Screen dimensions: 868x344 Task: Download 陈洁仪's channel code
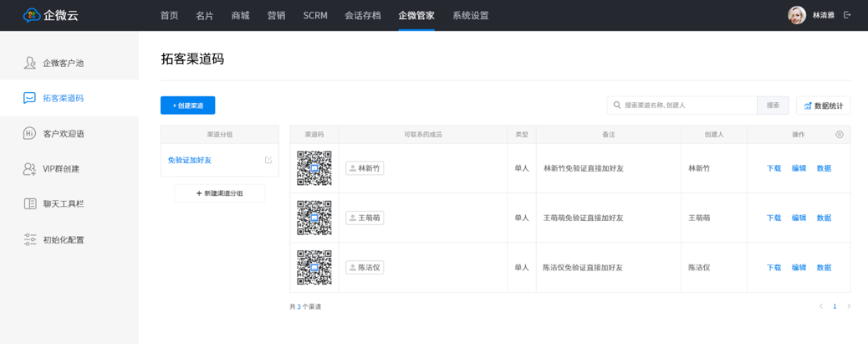click(x=774, y=268)
